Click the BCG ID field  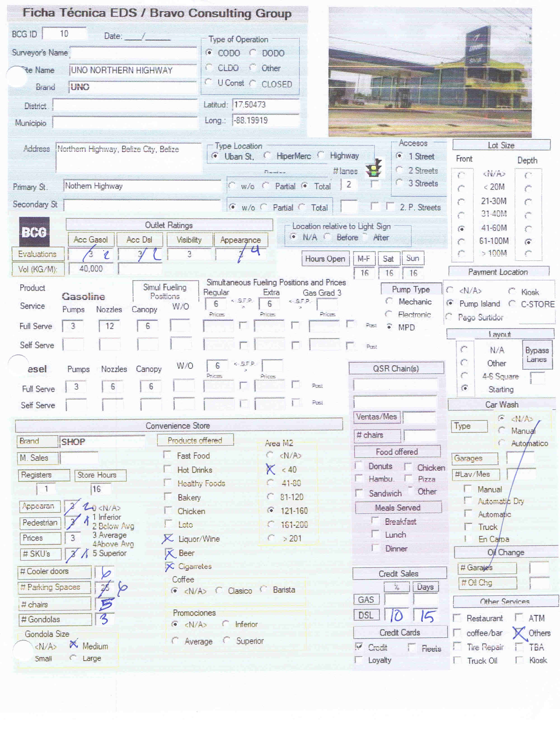(65, 33)
